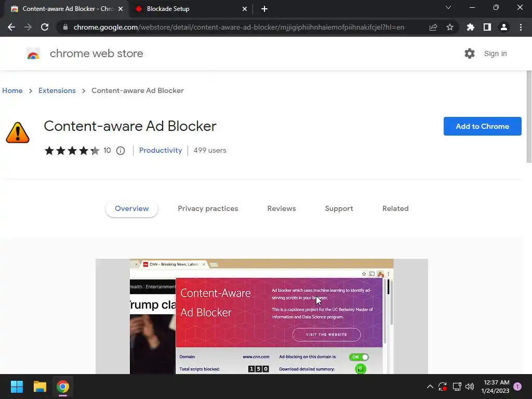Go back to the previous page
This screenshot has width=532, height=399.
tap(11, 27)
